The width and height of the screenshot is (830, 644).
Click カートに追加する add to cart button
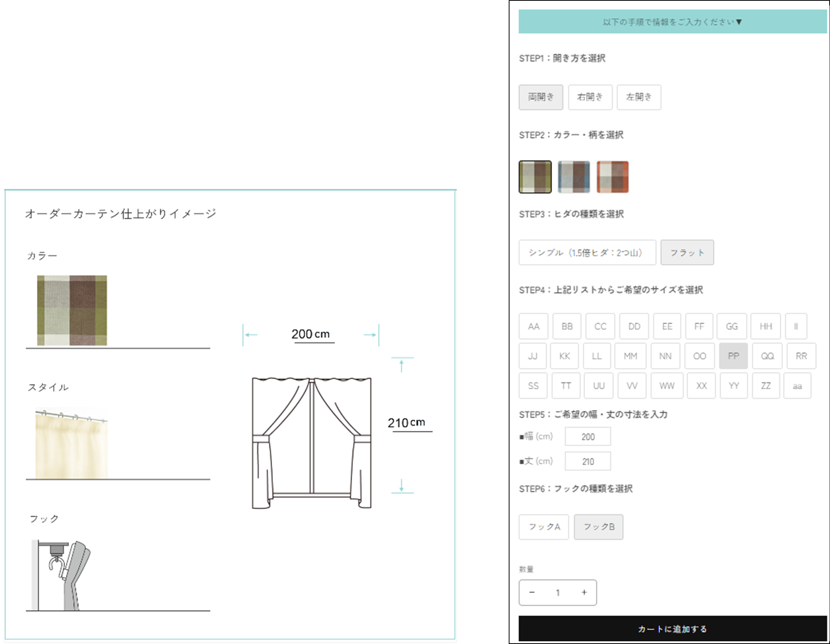pos(672,629)
